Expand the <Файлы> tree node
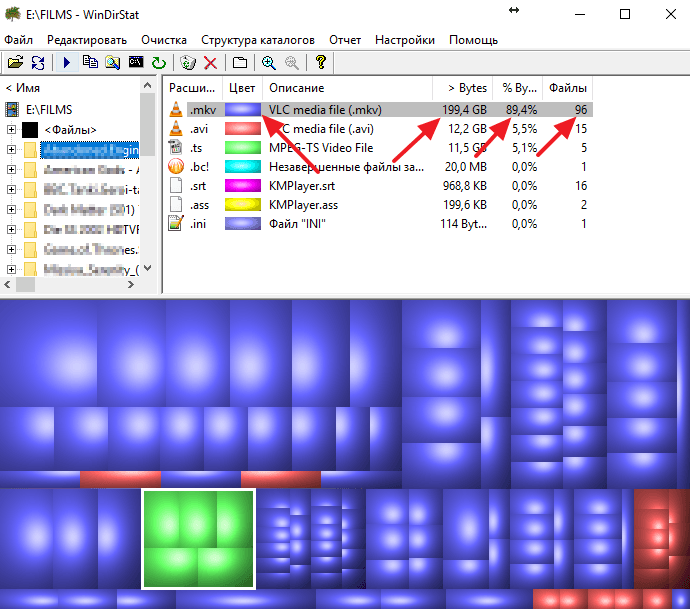The width and height of the screenshot is (690, 609). click(x=11, y=130)
